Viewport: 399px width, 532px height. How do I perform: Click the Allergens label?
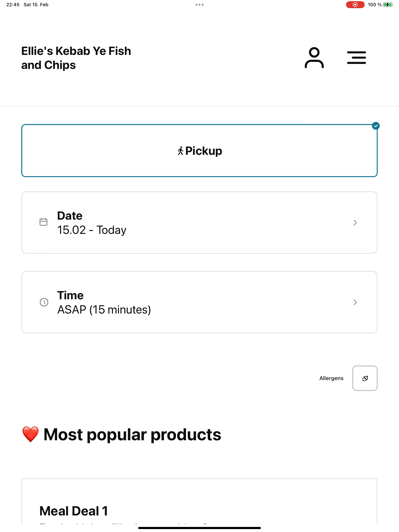pyautogui.click(x=331, y=378)
